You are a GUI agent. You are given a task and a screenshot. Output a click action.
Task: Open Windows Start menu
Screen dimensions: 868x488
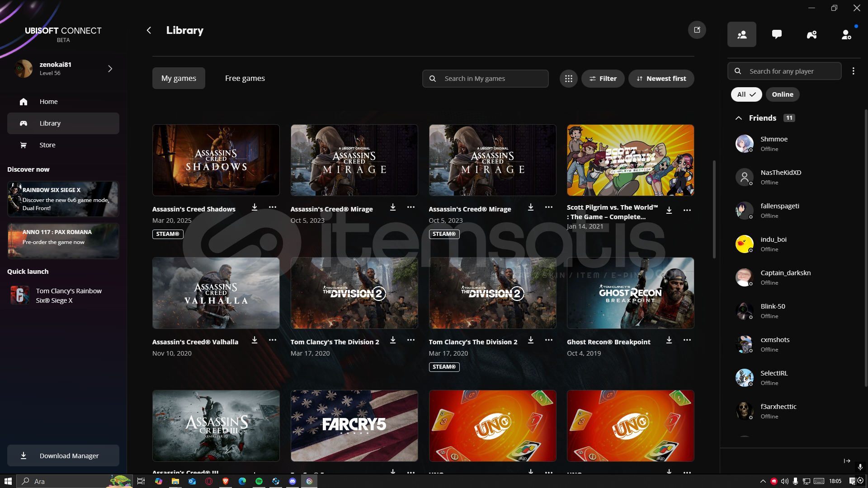click(x=8, y=481)
